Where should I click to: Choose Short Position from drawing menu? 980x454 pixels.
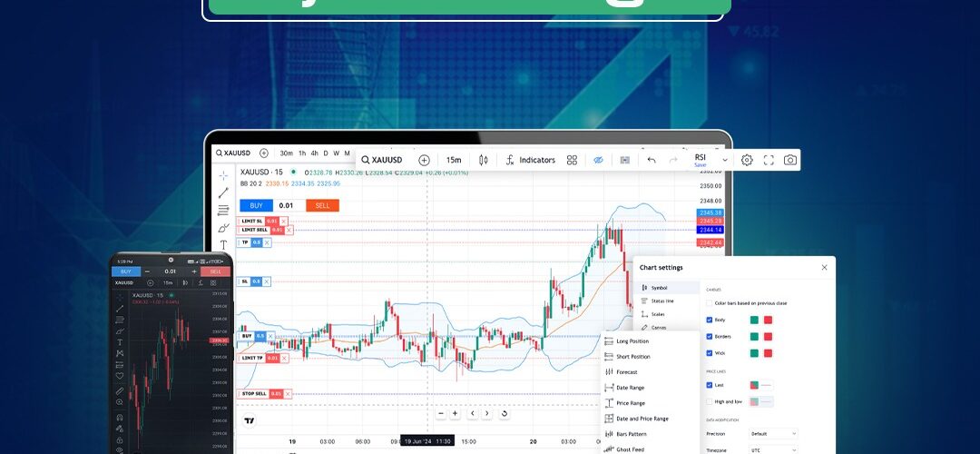click(628, 357)
